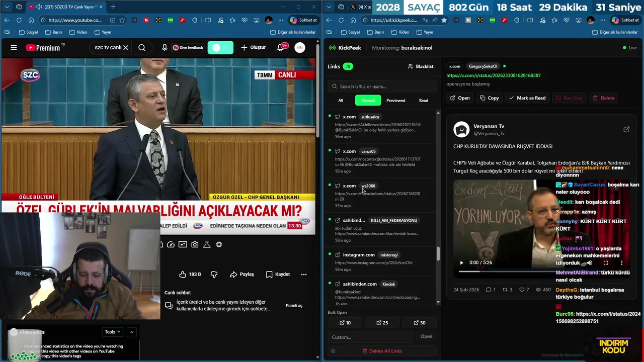The width and height of the screenshot is (644, 362).
Task: Open the YouTube account avatar menu
Action: pos(300,48)
